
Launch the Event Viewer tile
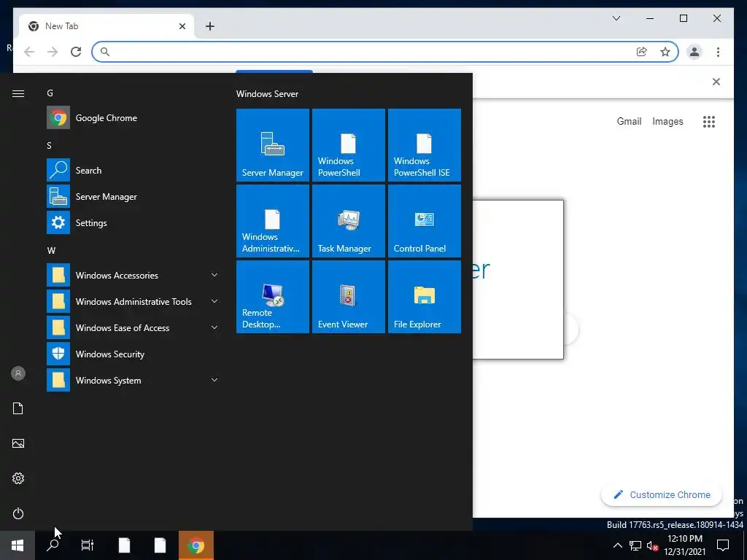point(348,296)
